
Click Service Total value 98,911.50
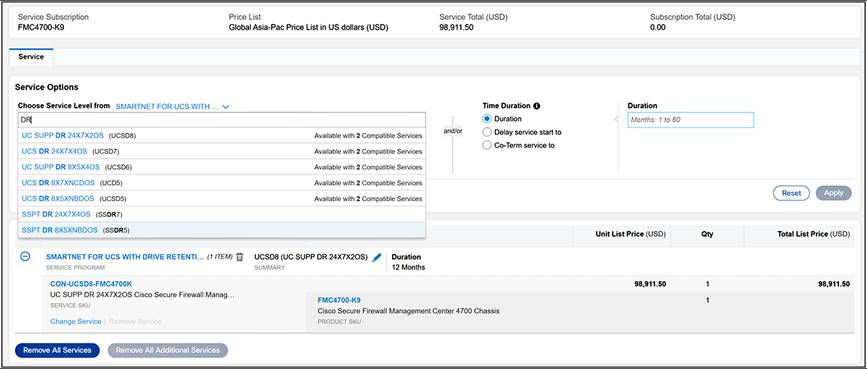pyautogui.click(x=456, y=27)
